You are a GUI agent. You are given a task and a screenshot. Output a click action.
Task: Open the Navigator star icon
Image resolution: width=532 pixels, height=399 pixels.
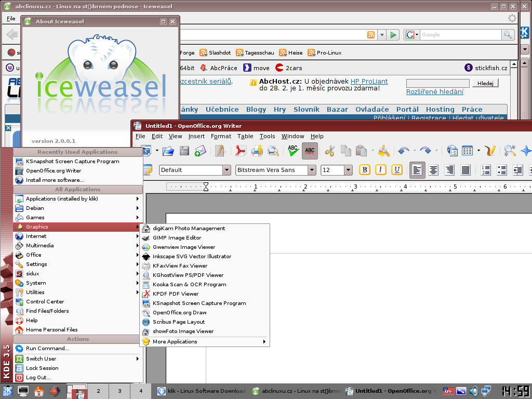coord(526,151)
